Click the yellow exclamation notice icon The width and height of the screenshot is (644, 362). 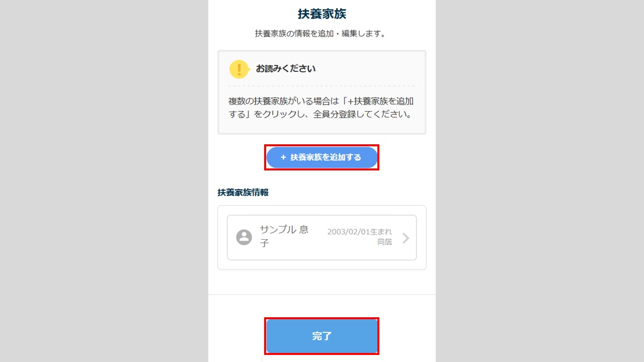click(239, 69)
